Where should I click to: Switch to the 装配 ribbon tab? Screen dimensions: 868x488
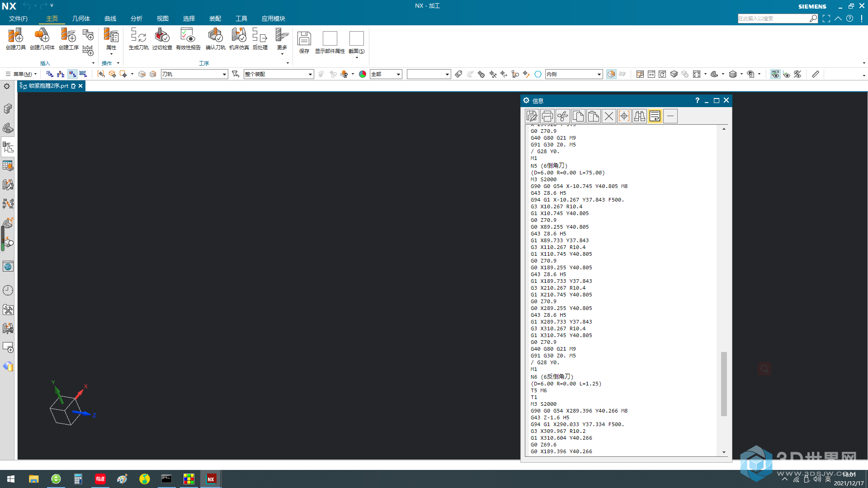215,19
